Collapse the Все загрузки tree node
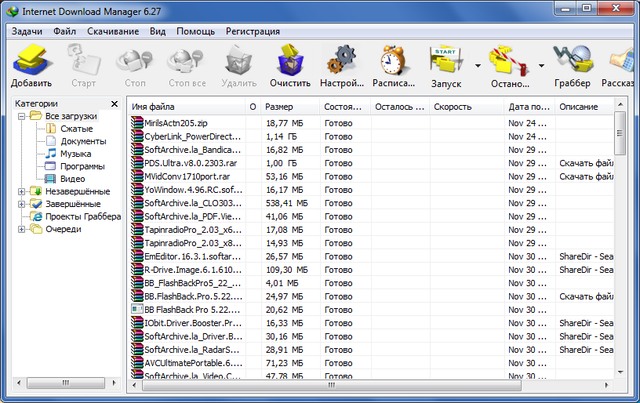This screenshot has height=403, width=640. point(22,117)
